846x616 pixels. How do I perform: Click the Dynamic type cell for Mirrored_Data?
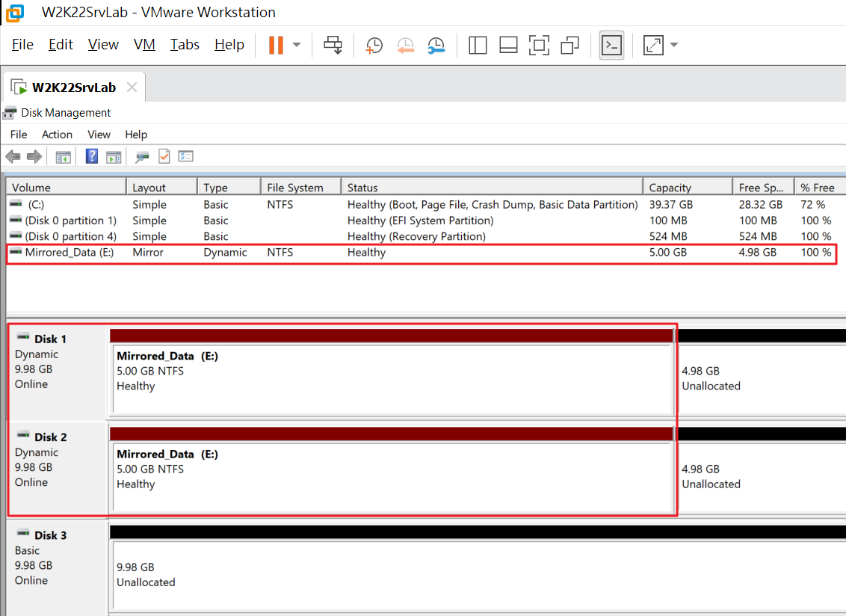click(x=225, y=252)
